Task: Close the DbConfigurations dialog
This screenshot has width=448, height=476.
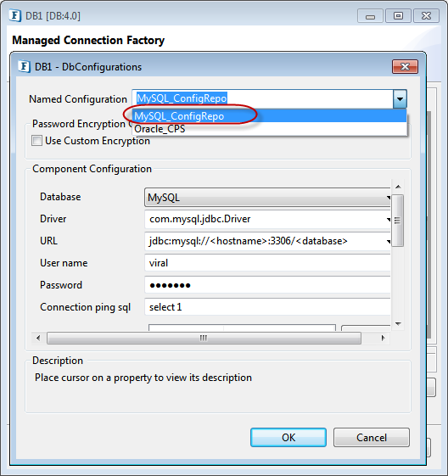Action: 405,66
